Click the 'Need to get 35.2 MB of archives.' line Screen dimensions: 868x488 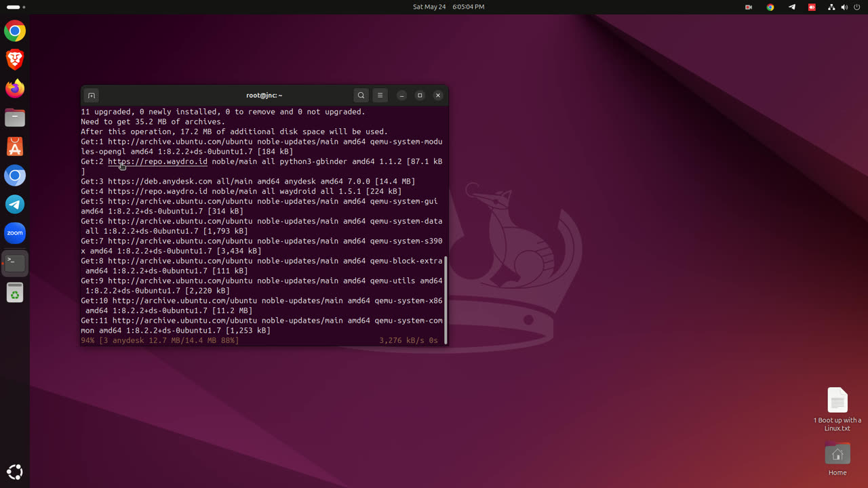click(153, 122)
